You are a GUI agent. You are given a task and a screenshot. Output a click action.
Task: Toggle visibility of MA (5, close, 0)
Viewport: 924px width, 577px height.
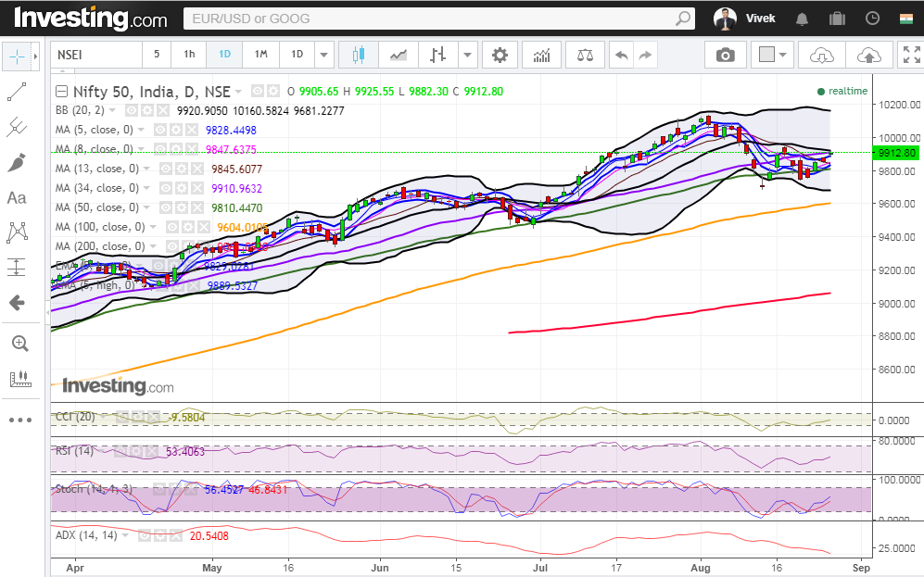[159, 130]
